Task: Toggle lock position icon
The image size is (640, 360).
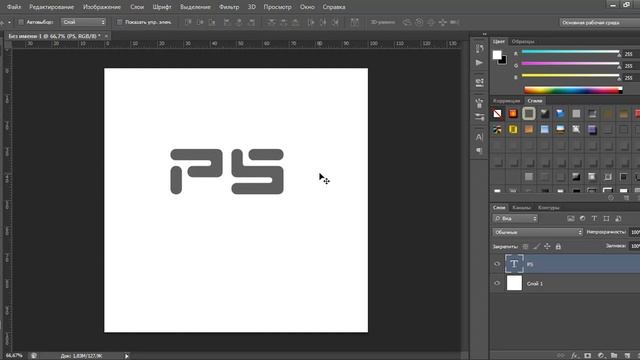Action: [547, 247]
